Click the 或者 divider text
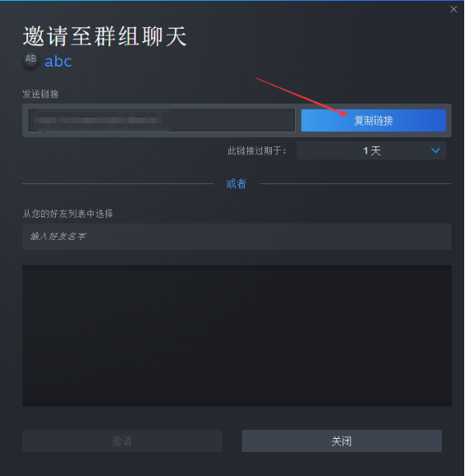 click(237, 183)
